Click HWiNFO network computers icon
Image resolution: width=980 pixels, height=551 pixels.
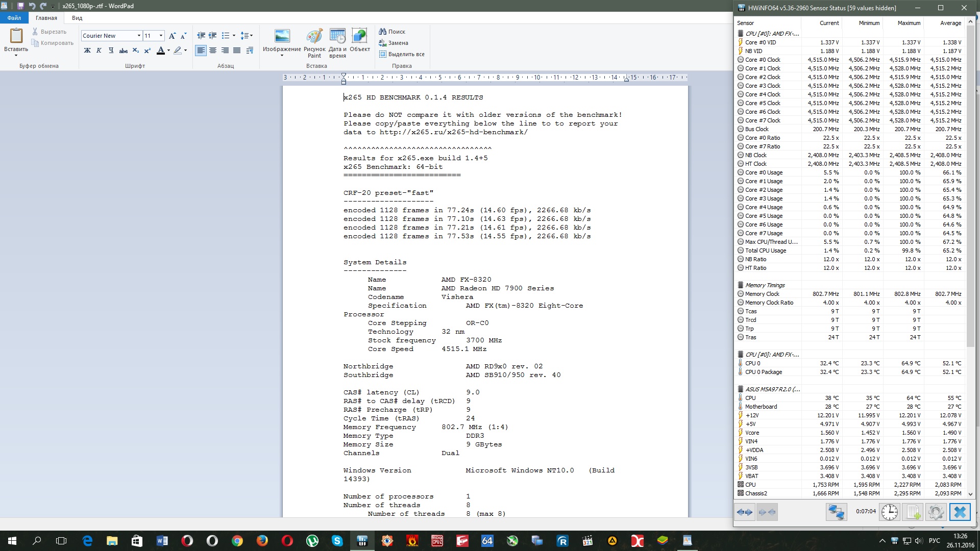tap(837, 512)
